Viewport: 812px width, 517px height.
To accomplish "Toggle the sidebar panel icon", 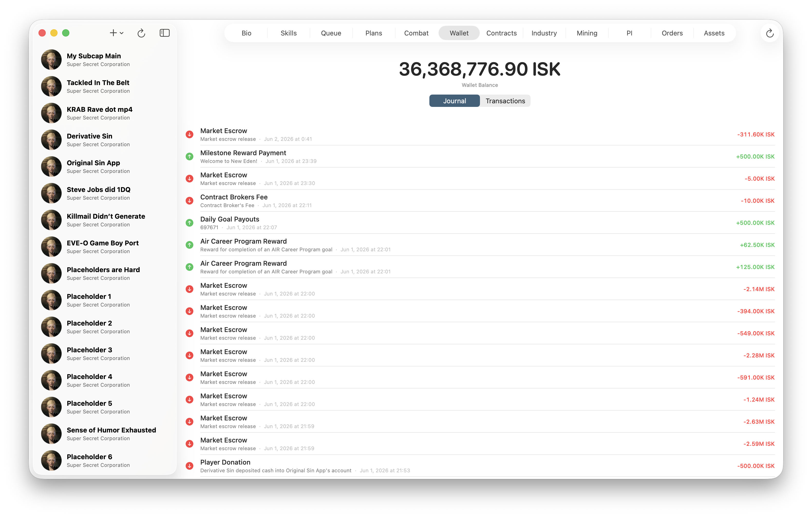I will [165, 33].
